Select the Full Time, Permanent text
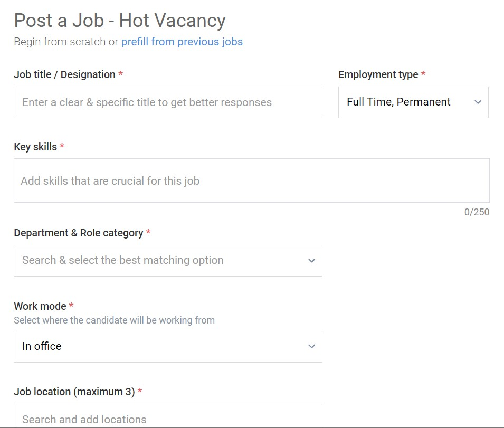The image size is (504, 428). 398,102
